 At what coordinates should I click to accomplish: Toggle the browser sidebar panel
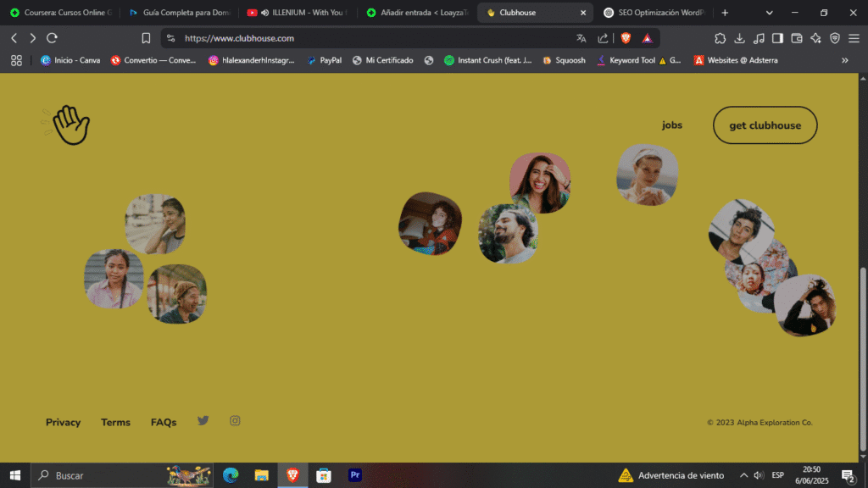coord(777,38)
